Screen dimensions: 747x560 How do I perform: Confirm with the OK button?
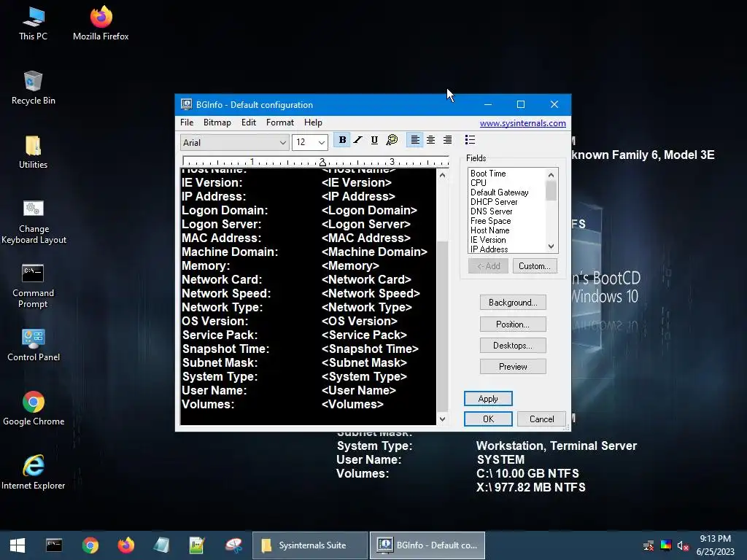tap(488, 419)
